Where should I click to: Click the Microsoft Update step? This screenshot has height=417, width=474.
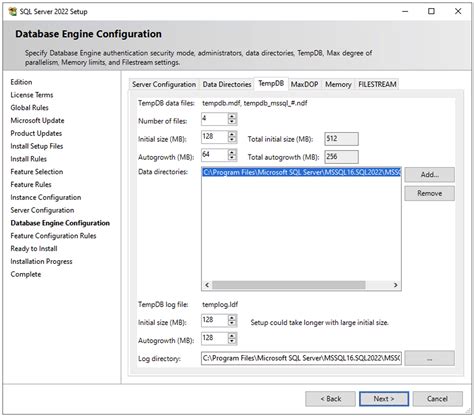click(37, 121)
